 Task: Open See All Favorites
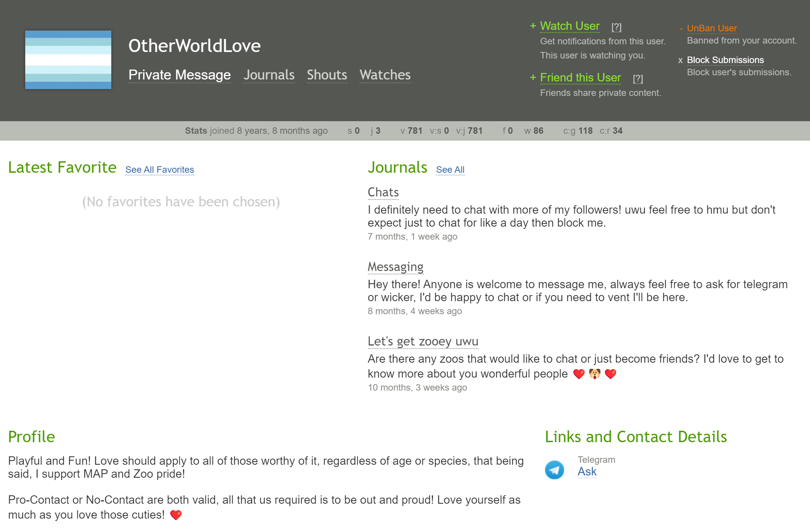(x=159, y=170)
